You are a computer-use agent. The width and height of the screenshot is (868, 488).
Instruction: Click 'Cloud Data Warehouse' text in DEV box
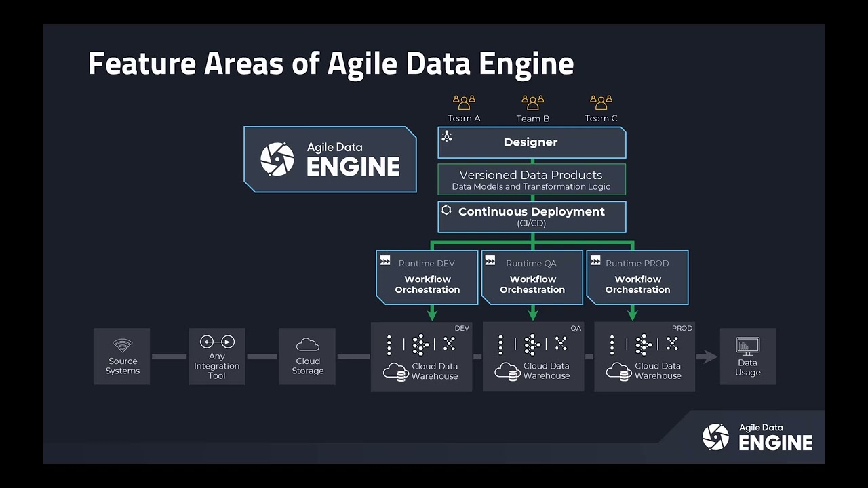pyautogui.click(x=435, y=371)
